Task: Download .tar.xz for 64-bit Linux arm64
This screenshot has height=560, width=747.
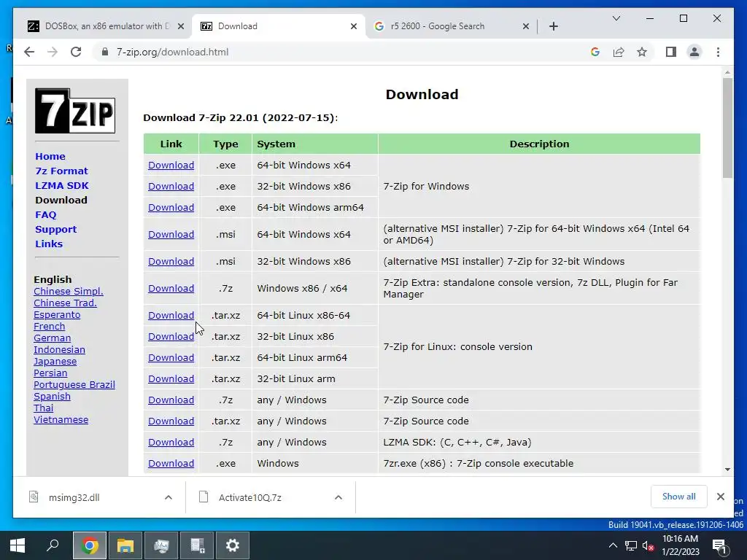Action: click(x=171, y=357)
